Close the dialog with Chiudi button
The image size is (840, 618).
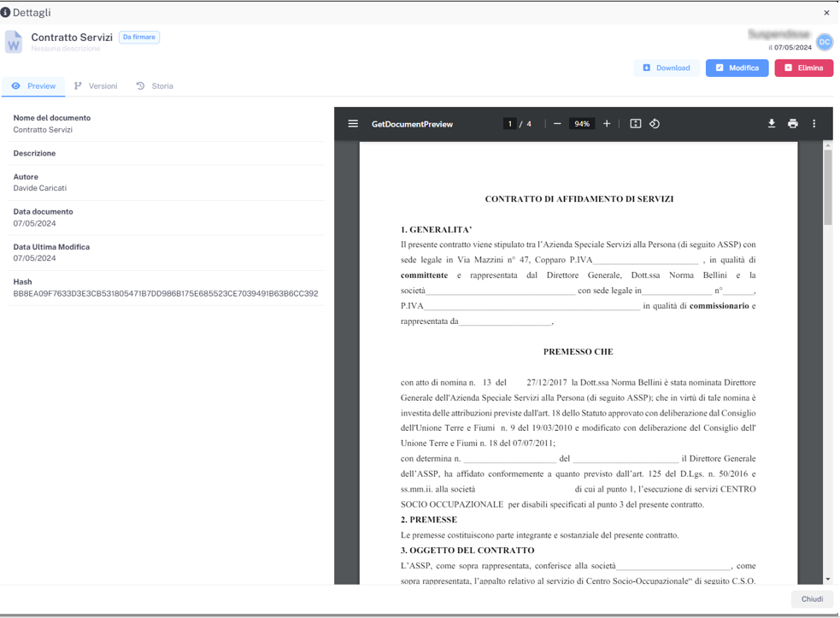(812, 599)
